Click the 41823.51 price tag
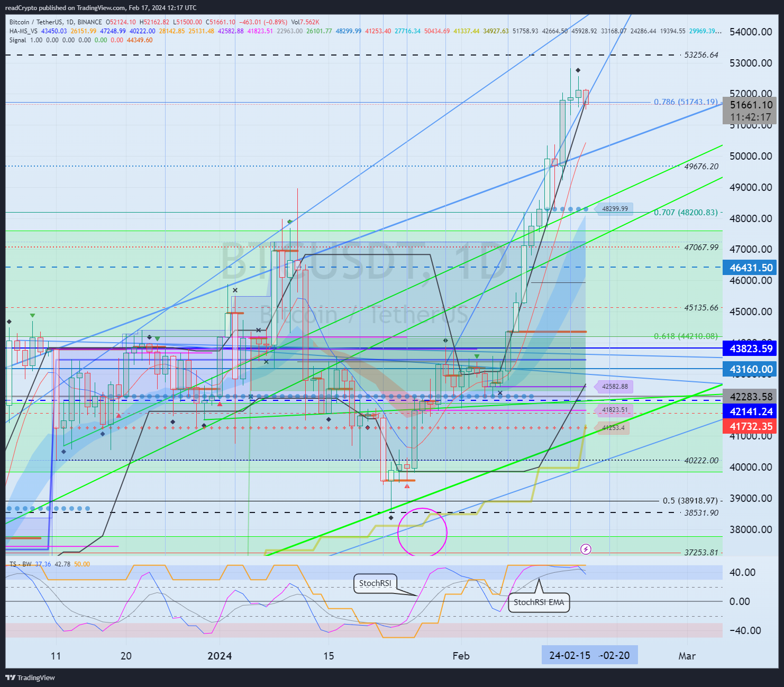This screenshot has height=687, width=784. click(613, 410)
